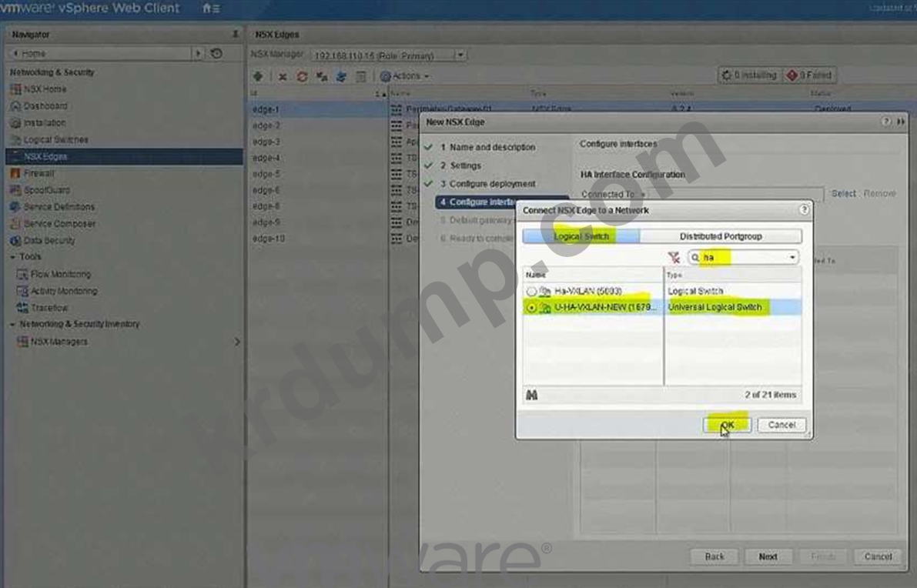Click the red force sync icon in toolbar
Image resolution: width=917 pixels, height=588 pixels.
[x=302, y=76]
